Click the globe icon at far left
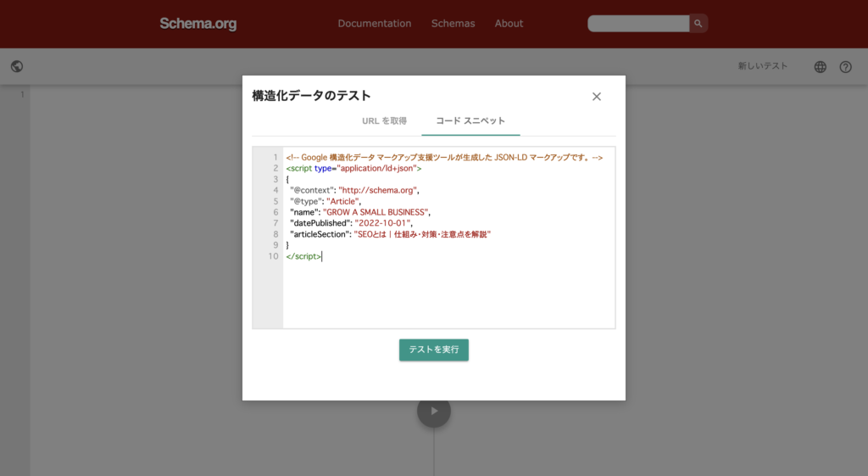This screenshot has height=476, width=868. tap(17, 66)
